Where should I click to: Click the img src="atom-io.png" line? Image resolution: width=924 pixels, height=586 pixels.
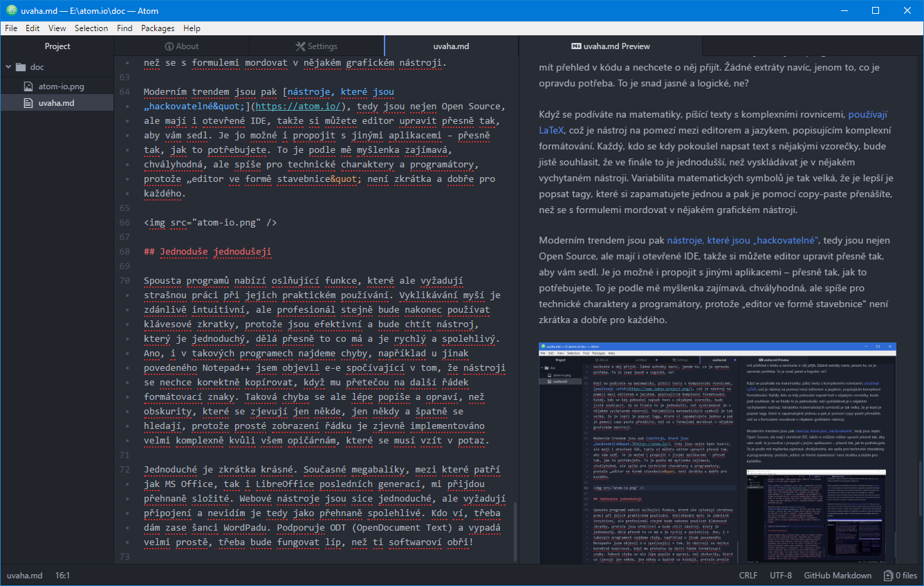coord(210,223)
